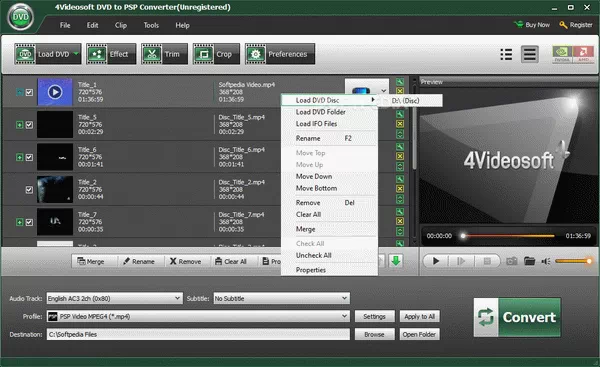Image resolution: width=600 pixels, height=367 pixels.
Task: Click the Buy Now link
Action: (x=532, y=25)
